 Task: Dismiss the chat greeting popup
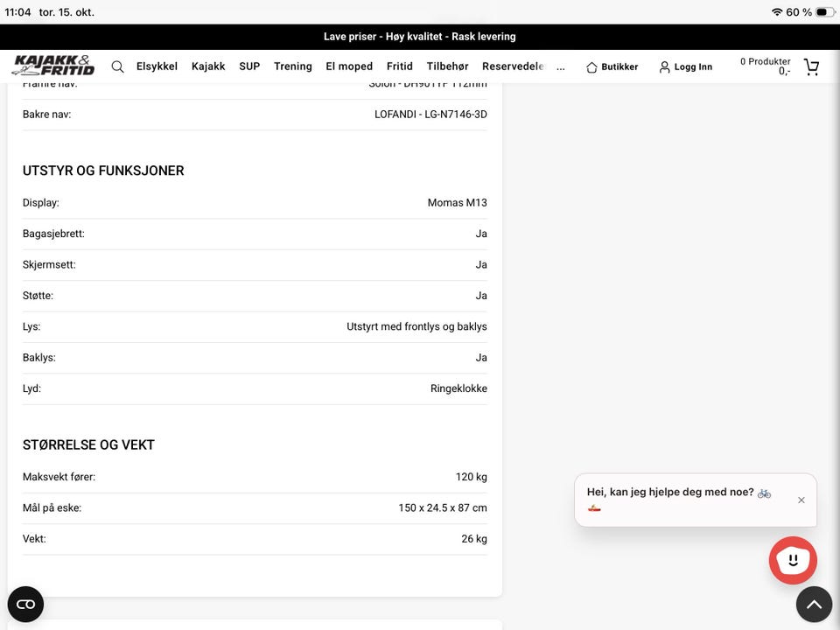tap(801, 500)
